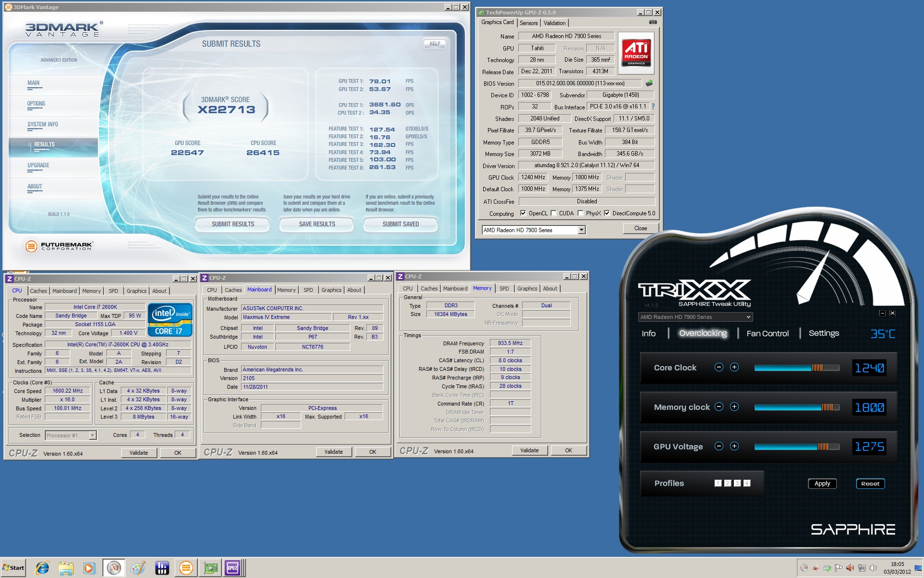Click Submit Results button in 3DMark
The image size is (924, 578).
[233, 224]
